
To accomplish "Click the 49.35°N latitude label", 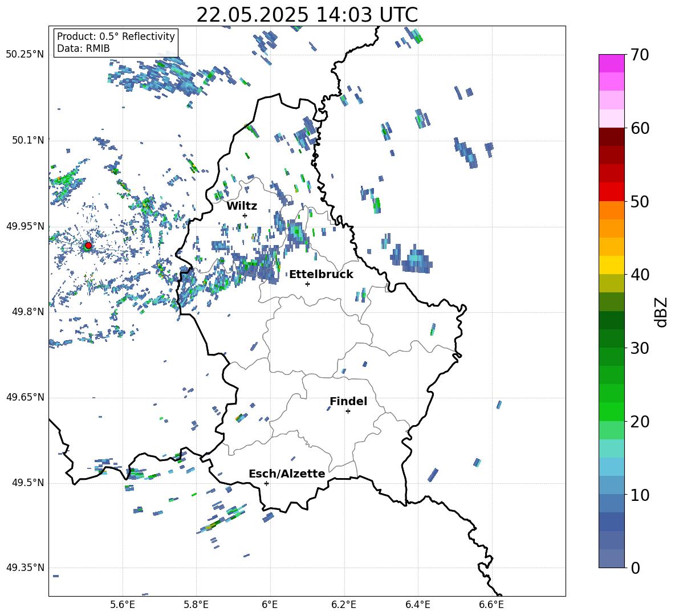I will point(25,568).
